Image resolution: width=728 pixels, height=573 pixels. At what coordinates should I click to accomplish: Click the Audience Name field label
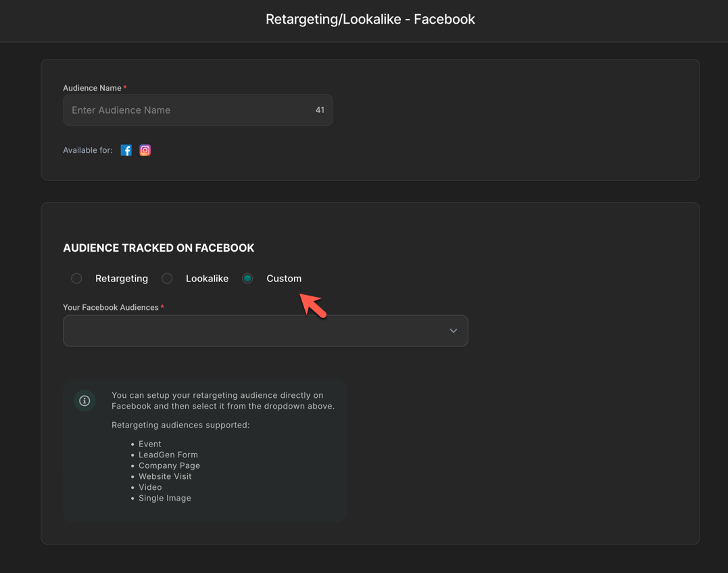click(92, 88)
